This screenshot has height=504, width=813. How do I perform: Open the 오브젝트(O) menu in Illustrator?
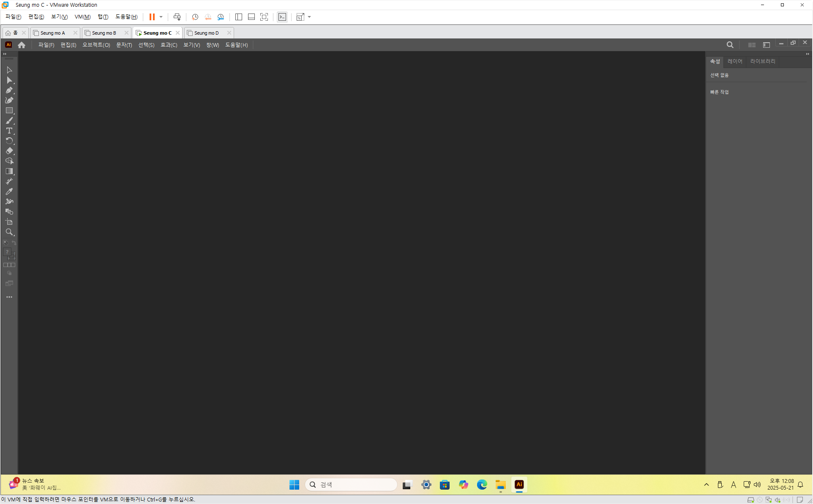click(96, 45)
